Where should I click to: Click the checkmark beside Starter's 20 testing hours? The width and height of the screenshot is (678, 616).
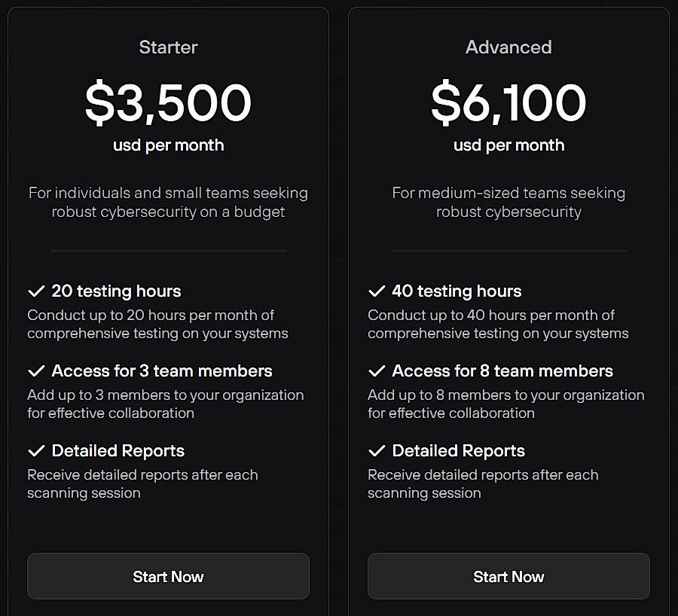pos(35,291)
